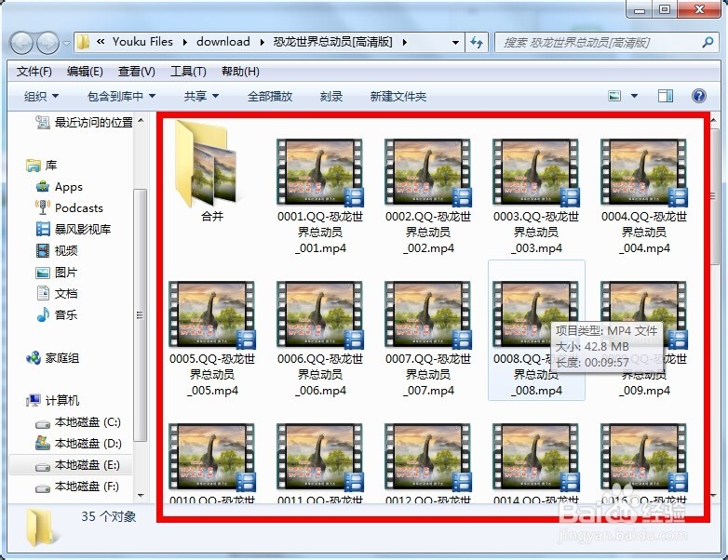Open the view options dropdown arrow
728x560 pixels.
[x=634, y=96]
